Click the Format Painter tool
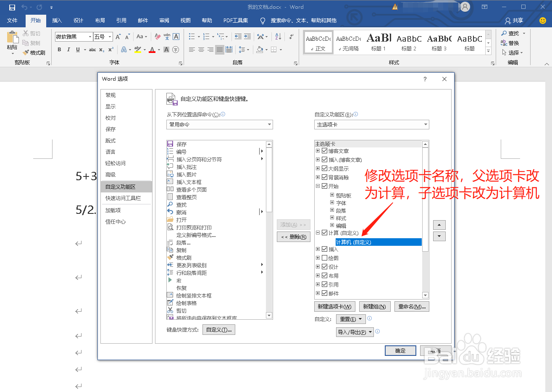The width and height of the screenshot is (552, 392). 34,53
